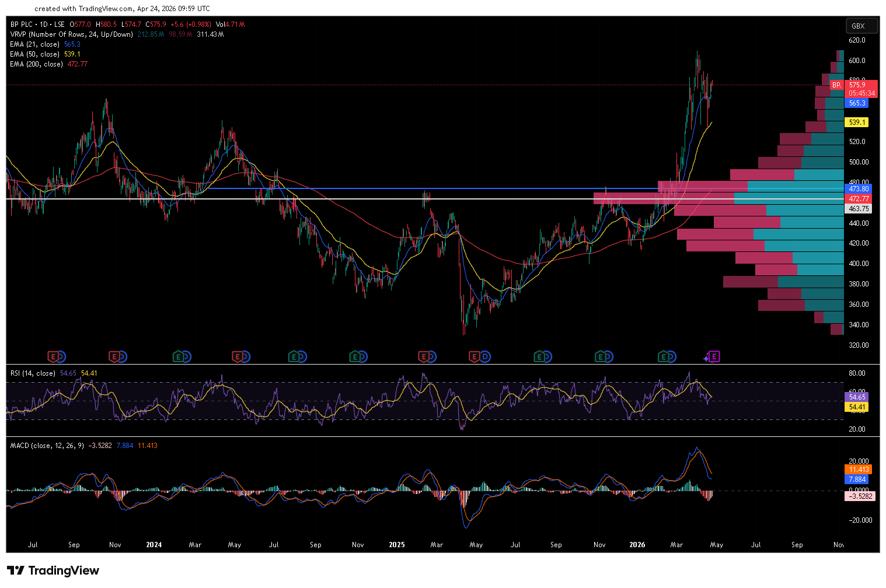886x588 pixels.
Task: Toggle visibility of the EMA (21, close) indicator
Action: 35,44
